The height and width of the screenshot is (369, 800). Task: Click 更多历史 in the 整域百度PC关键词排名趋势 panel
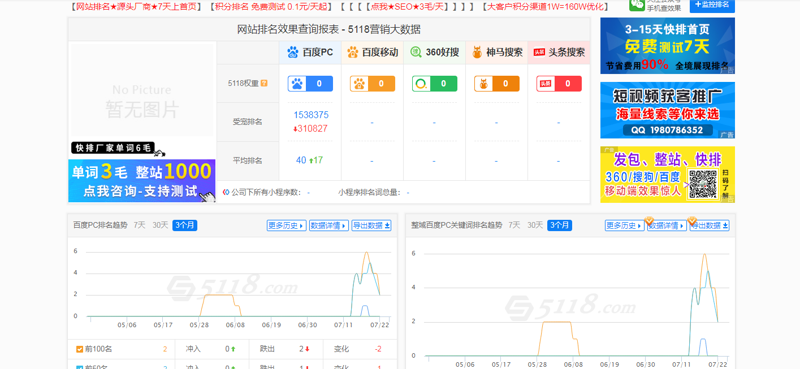[624, 226]
